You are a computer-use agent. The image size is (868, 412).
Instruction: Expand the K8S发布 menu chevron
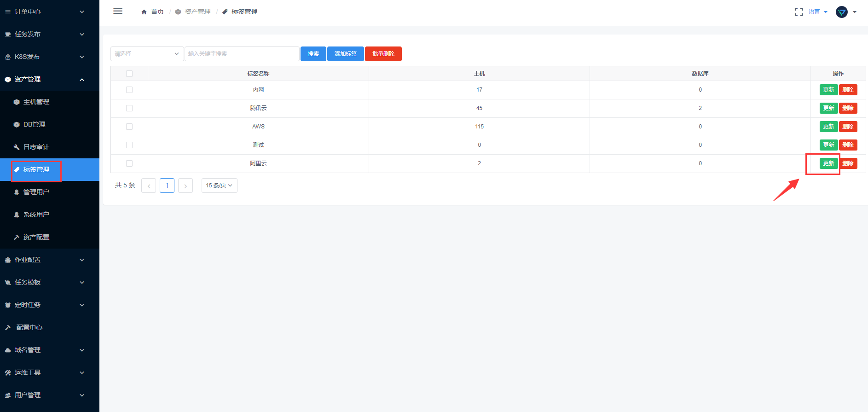coord(82,57)
